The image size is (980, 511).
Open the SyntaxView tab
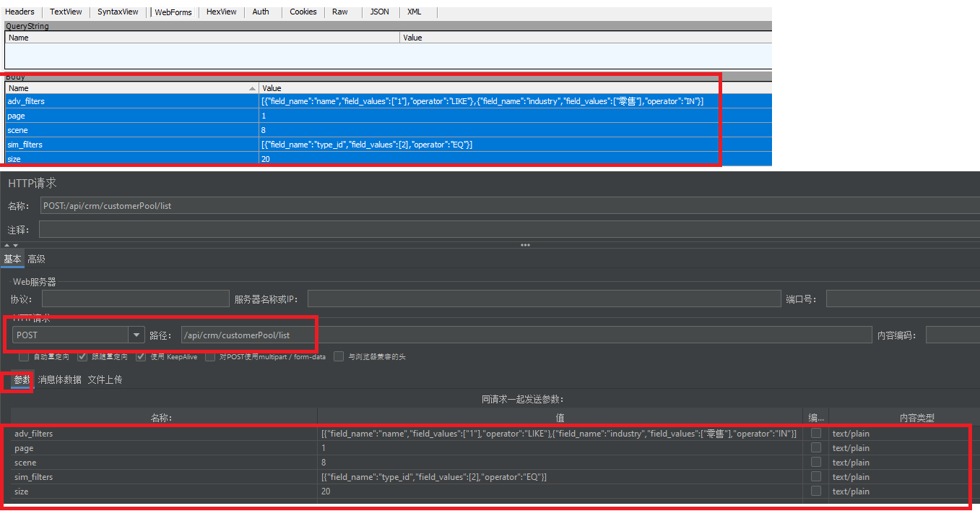[118, 12]
